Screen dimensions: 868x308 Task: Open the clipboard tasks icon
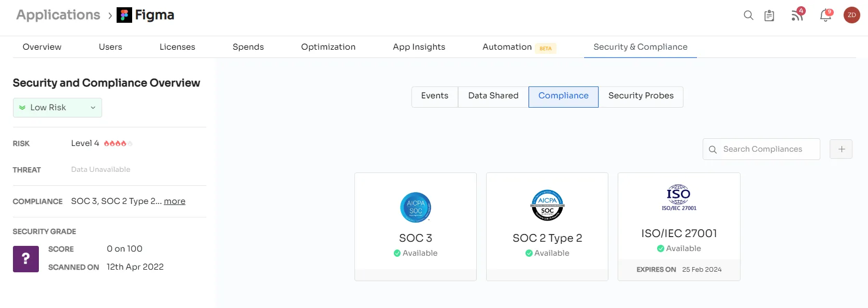[x=770, y=16]
